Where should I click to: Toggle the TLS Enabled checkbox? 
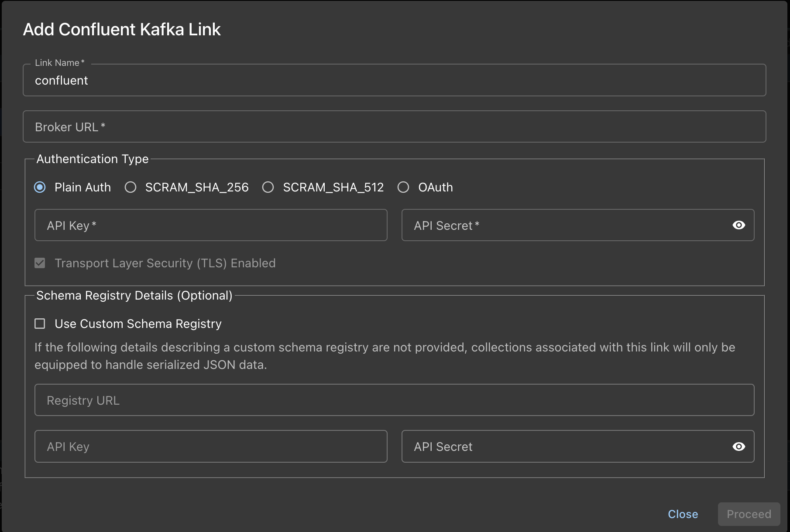pos(40,263)
